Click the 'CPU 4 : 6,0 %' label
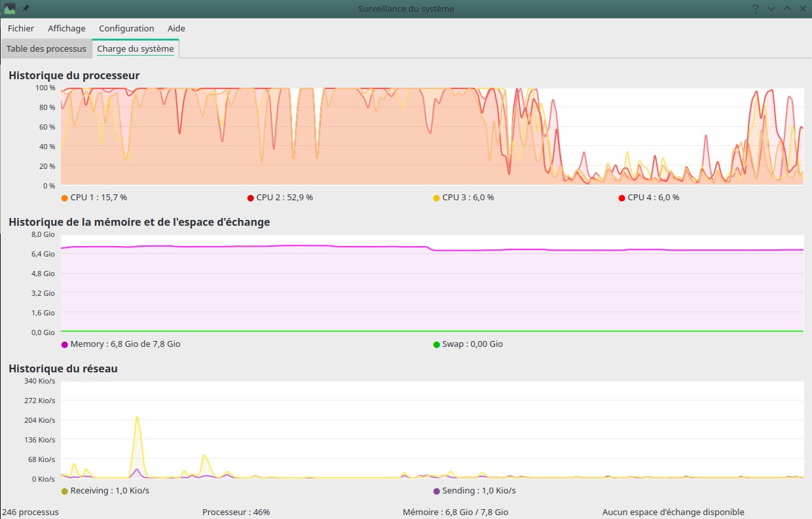The width and height of the screenshot is (812, 519). pos(654,197)
